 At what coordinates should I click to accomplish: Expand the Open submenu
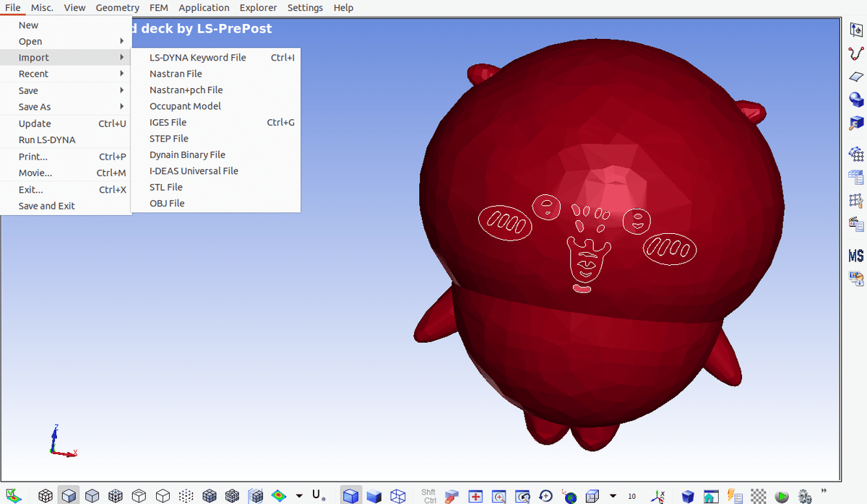[66, 41]
